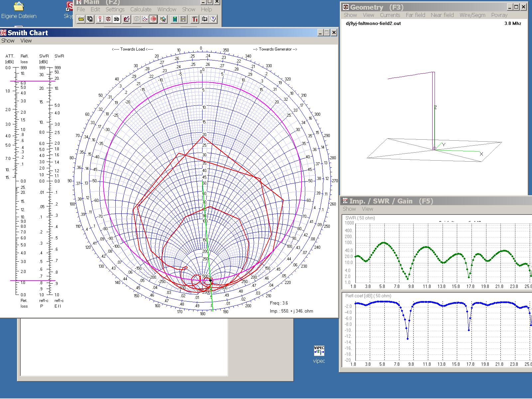Image resolution: width=532 pixels, height=399 pixels.
Task: Open Wire/Segm menu in Geometry window
Action: pos(472,15)
